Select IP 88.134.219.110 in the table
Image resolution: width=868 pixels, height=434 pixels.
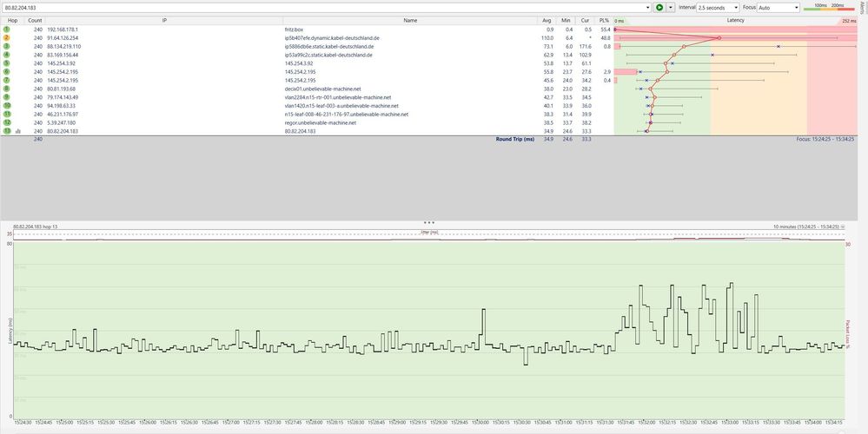63,47
